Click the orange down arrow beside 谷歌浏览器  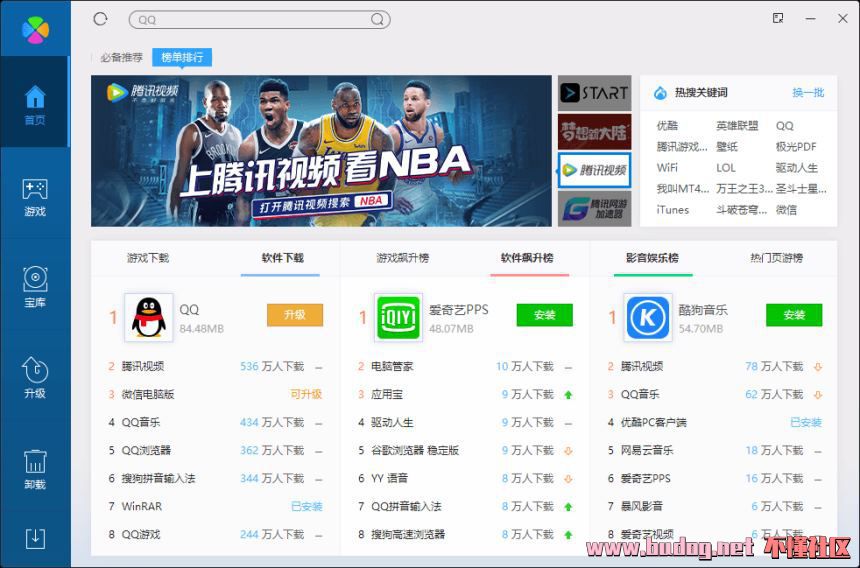[x=568, y=451]
